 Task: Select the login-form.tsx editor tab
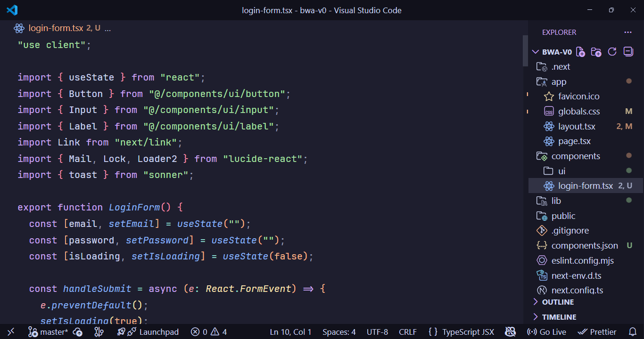[x=56, y=28]
